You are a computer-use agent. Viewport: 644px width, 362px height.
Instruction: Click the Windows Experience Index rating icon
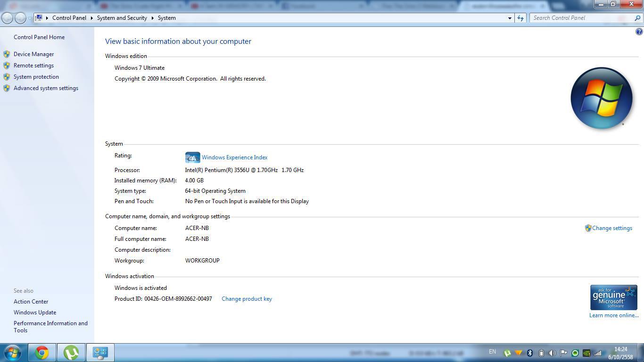[192, 157]
